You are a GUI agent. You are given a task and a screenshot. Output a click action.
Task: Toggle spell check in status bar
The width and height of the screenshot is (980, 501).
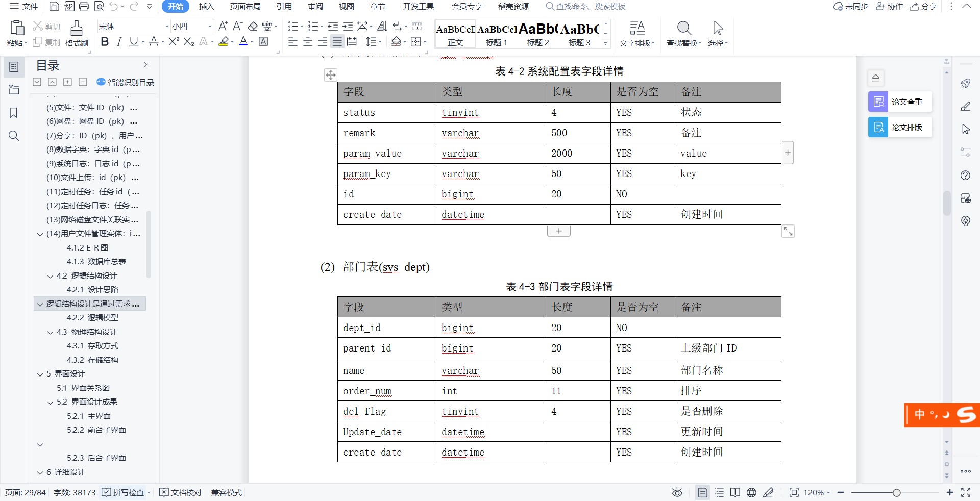point(126,492)
